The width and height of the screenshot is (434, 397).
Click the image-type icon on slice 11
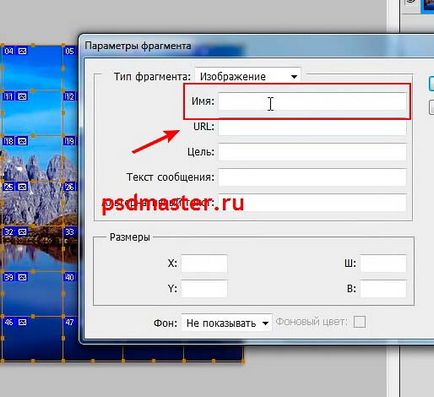pyautogui.click(x=22, y=97)
